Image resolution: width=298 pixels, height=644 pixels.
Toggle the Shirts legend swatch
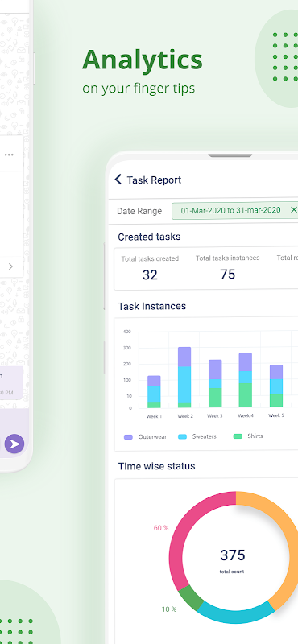[x=238, y=436]
